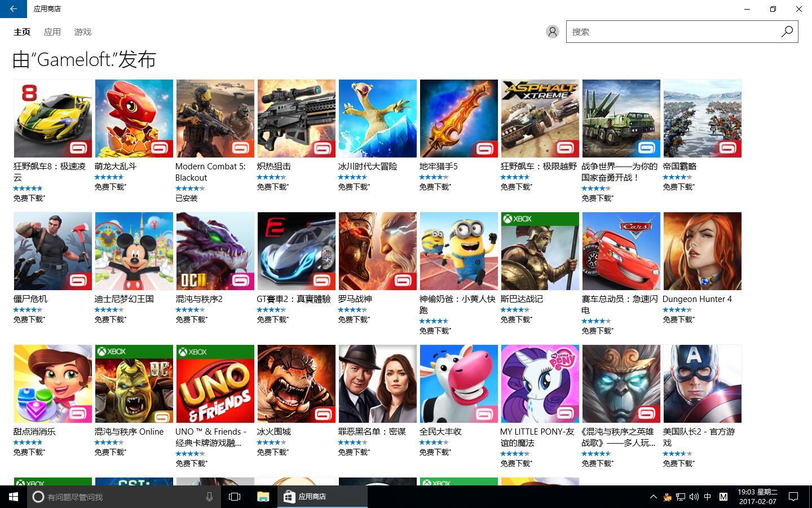Viewport: 812px width, 508px height.
Task: Click the 狂野飙车8：极速凌云 title link
Action: pyautogui.click(x=50, y=172)
